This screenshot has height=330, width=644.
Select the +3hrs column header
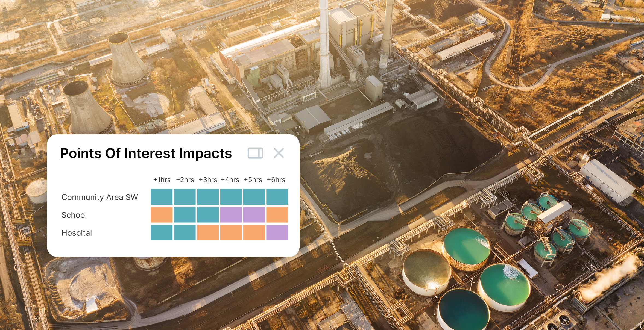(x=208, y=180)
